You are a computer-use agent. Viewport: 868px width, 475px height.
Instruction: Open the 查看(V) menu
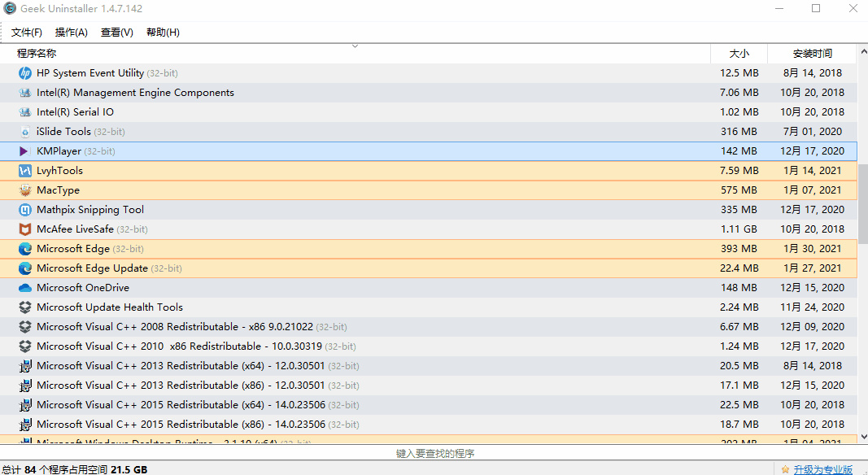pyautogui.click(x=117, y=32)
